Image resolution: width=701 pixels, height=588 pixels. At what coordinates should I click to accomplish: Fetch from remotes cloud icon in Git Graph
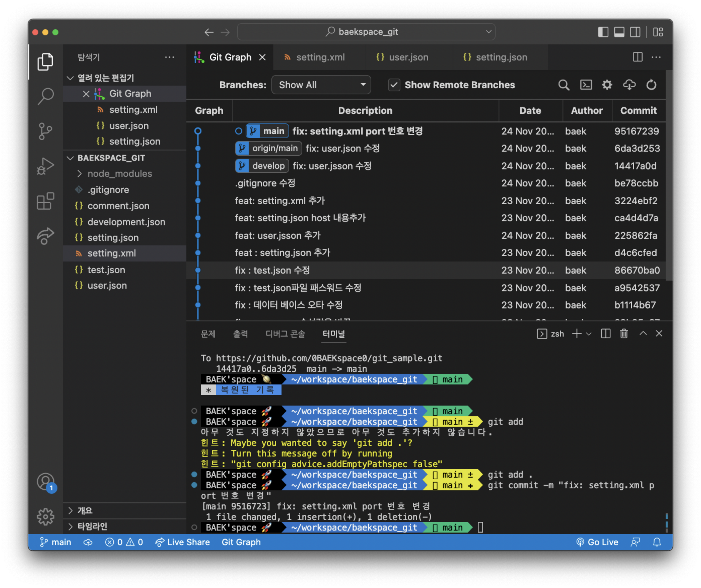coord(629,85)
